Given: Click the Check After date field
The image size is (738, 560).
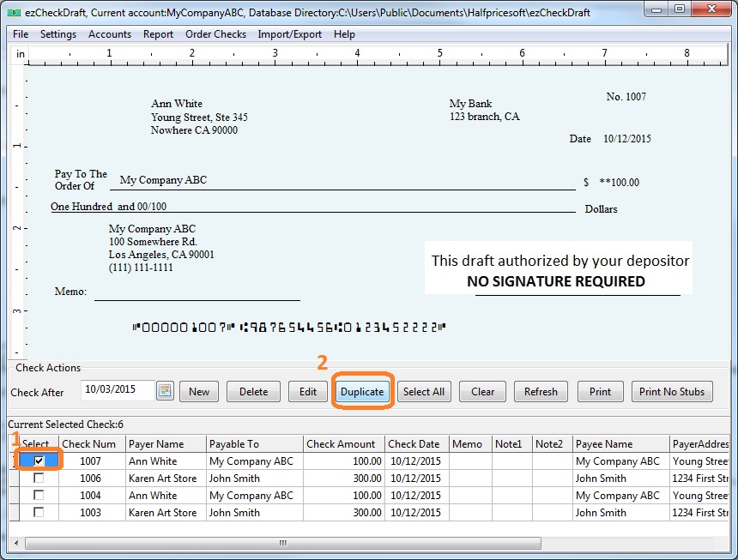Looking at the screenshot, I should tap(118, 391).
